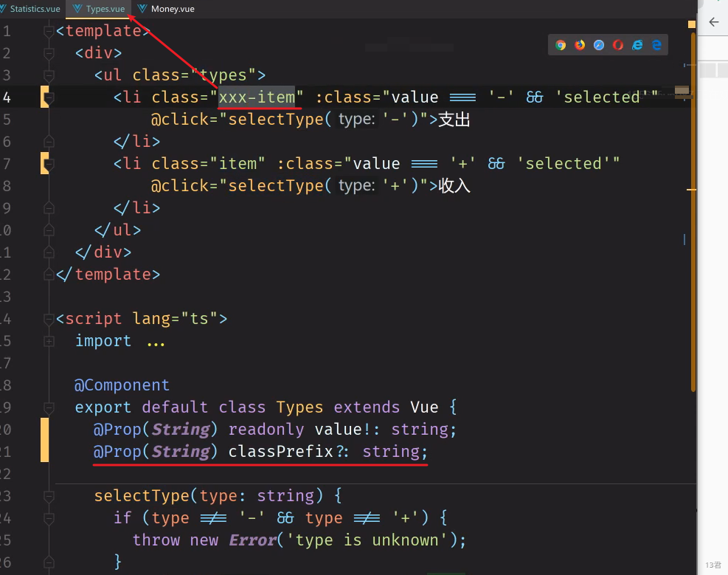
Task: Click fold end marker at closing template tag
Action: point(49,275)
